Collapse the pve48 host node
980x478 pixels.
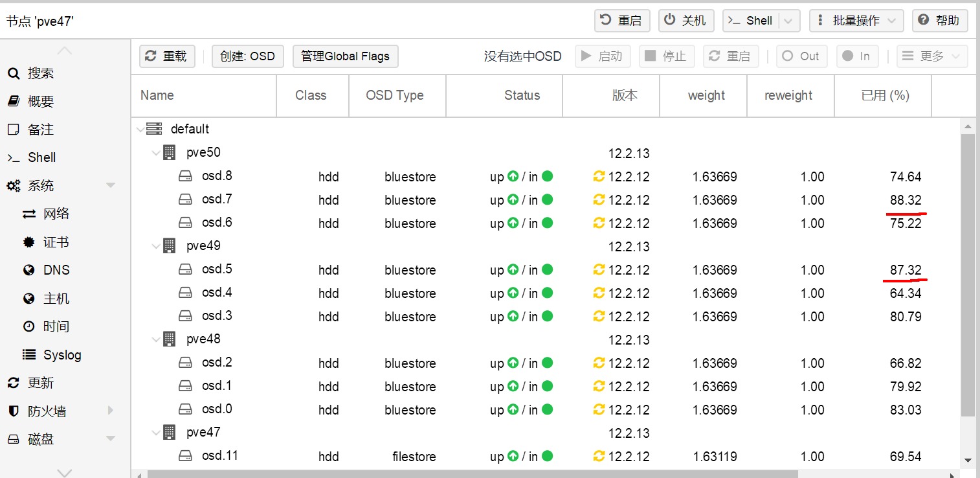tap(156, 339)
